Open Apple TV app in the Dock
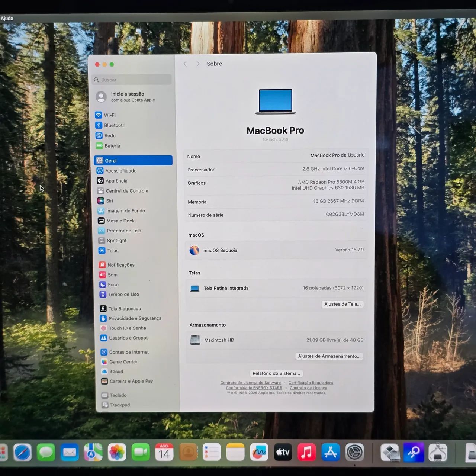 coord(283,452)
